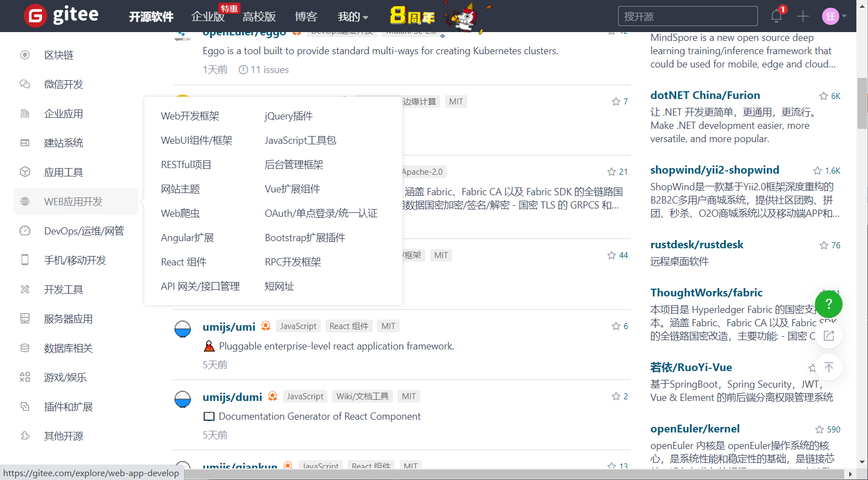This screenshot has height=480, width=868.
Task: Select Vue扩展组件 in submenu
Action: [292, 189]
